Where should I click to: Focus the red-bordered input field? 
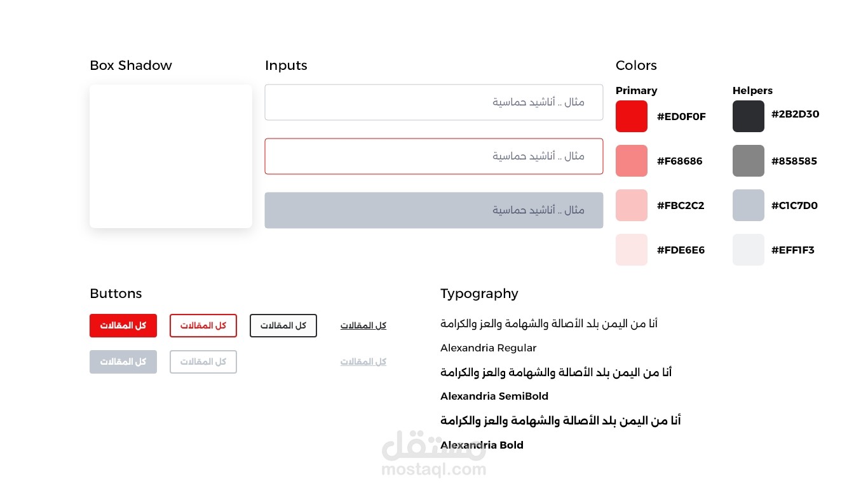434,156
